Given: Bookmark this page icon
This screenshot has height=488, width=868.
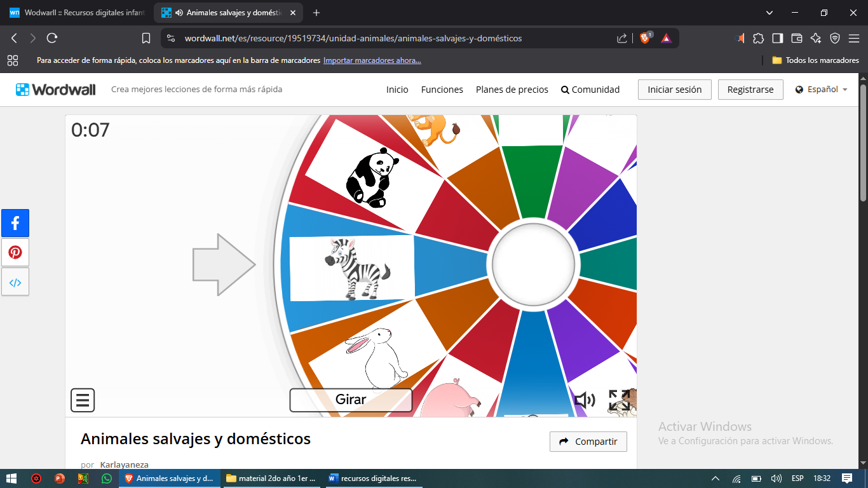Looking at the screenshot, I should [146, 38].
